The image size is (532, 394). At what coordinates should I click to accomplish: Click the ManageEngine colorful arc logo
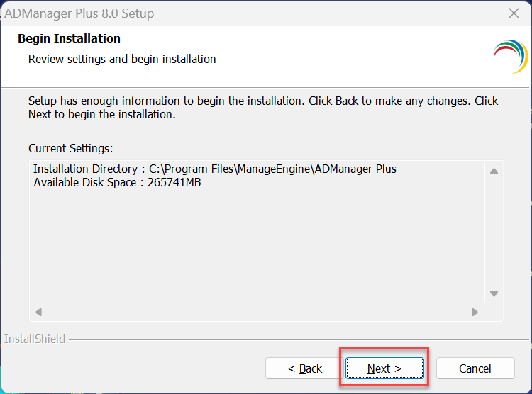(x=510, y=57)
